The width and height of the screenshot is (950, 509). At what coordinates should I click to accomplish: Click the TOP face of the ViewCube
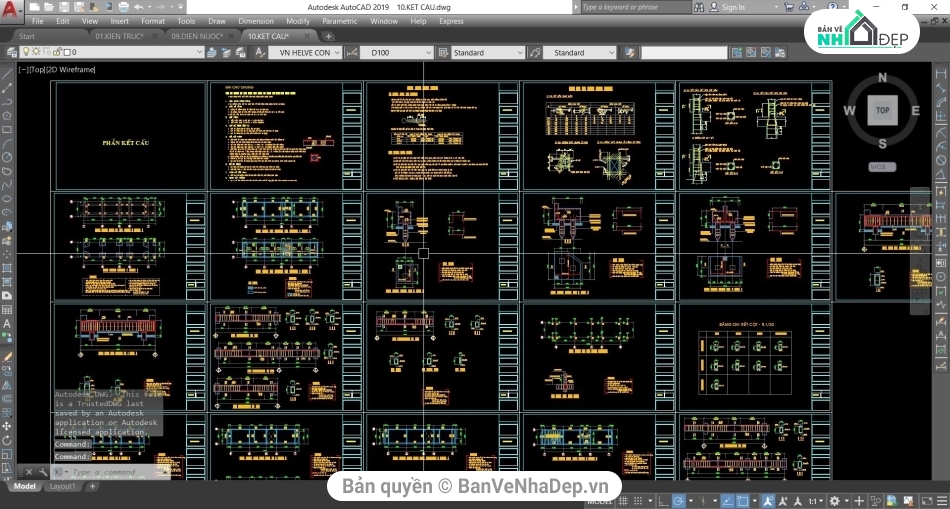pyautogui.click(x=882, y=111)
